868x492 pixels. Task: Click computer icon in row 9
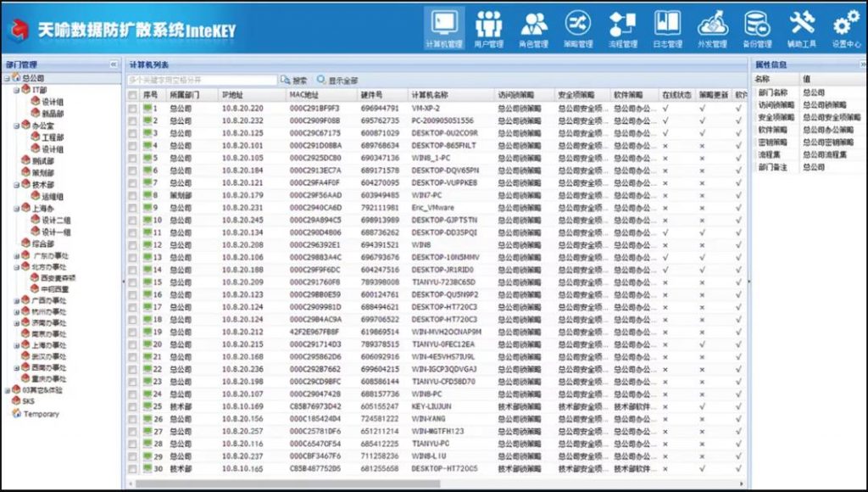147,207
